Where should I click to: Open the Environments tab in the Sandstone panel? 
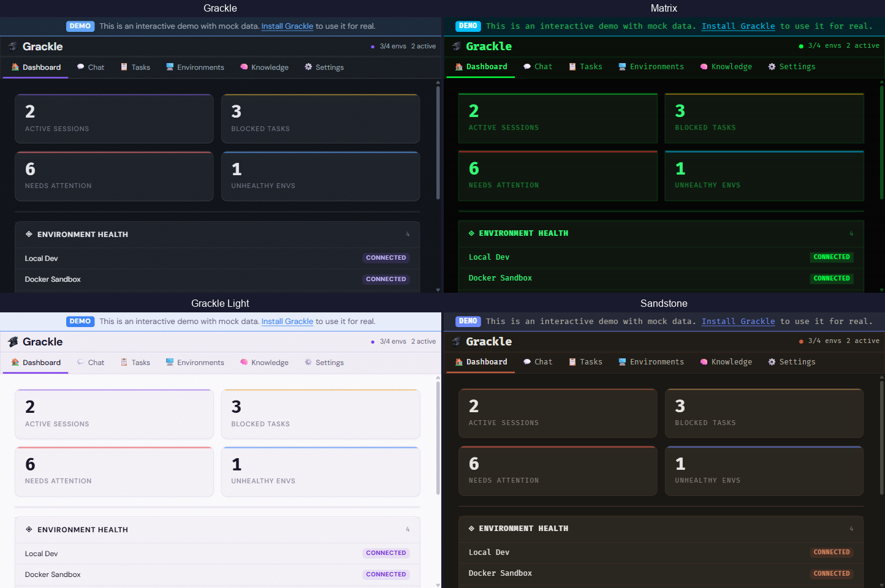pyautogui.click(x=651, y=362)
